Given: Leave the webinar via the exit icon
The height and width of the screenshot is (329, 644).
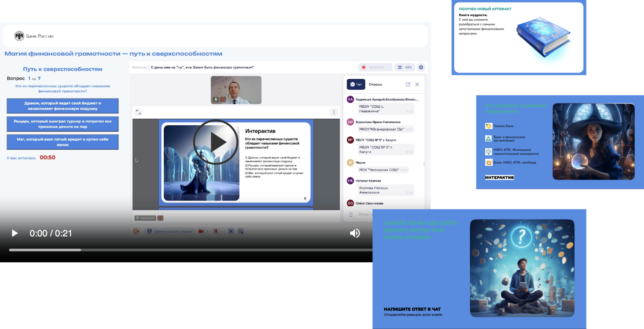Looking at the screenshot, I should tap(136, 231).
